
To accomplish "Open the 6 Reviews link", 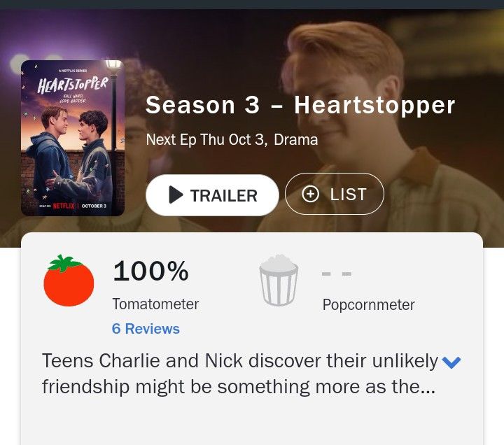I will point(146,329).
